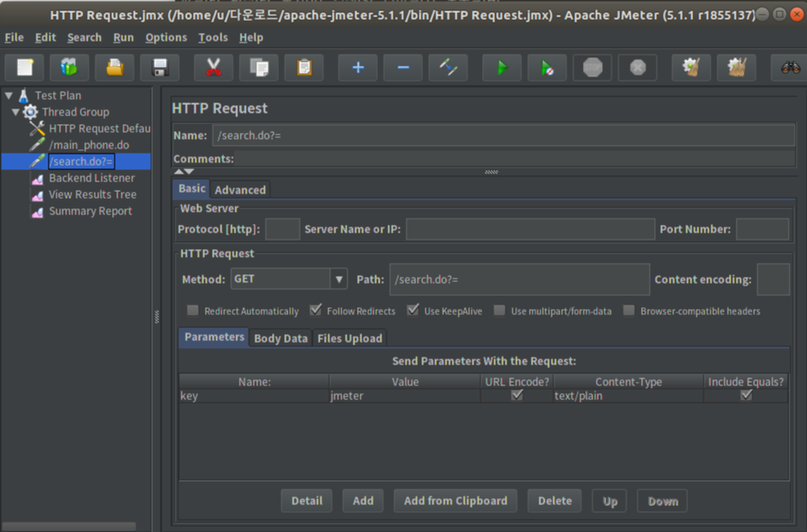Move parameter with the Down button
Image resolution: width=807 pixels, height=532 pixels.
click(663, 501)
